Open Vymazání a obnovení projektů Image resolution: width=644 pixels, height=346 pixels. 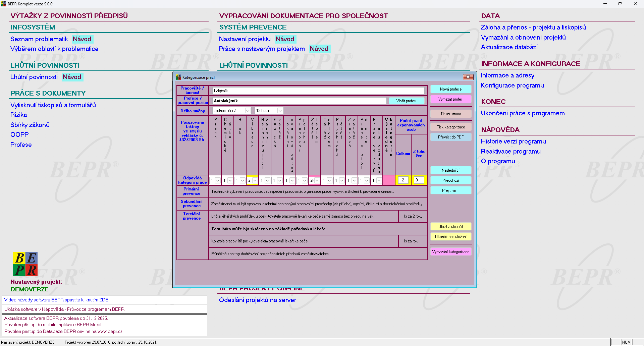[x=523, y=38]
